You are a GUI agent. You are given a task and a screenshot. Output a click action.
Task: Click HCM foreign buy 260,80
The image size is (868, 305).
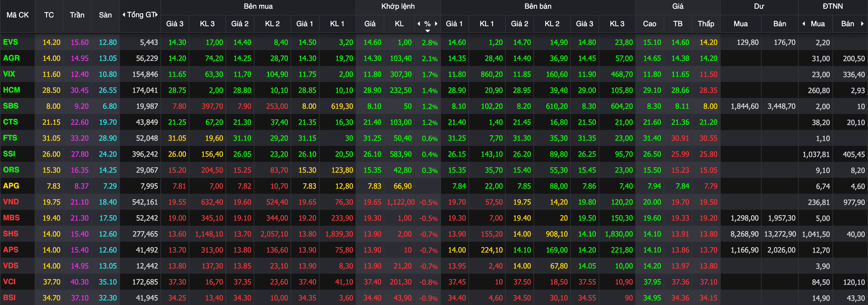[x=819, y=91]
